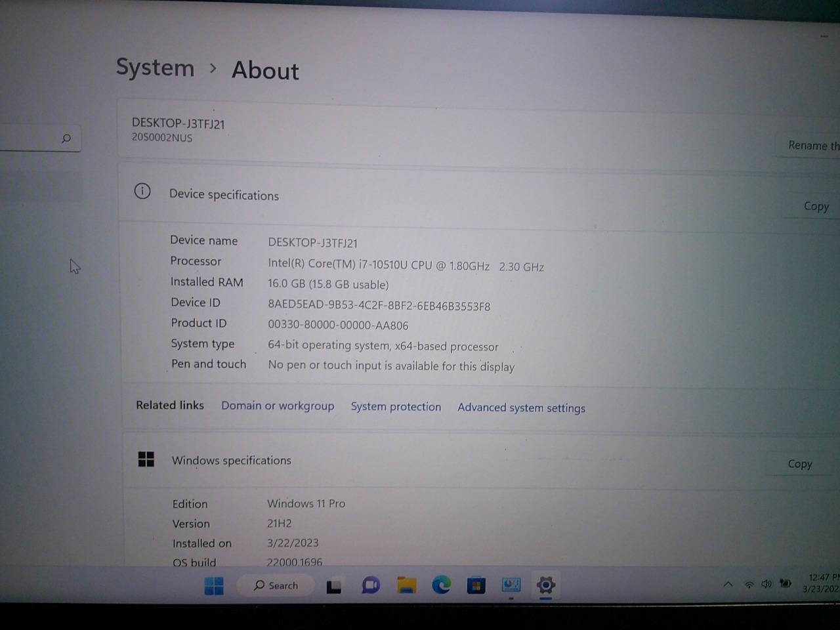The image size is (840, 630).
Task: Select the Device ID value text
Action: click(379, 306)
